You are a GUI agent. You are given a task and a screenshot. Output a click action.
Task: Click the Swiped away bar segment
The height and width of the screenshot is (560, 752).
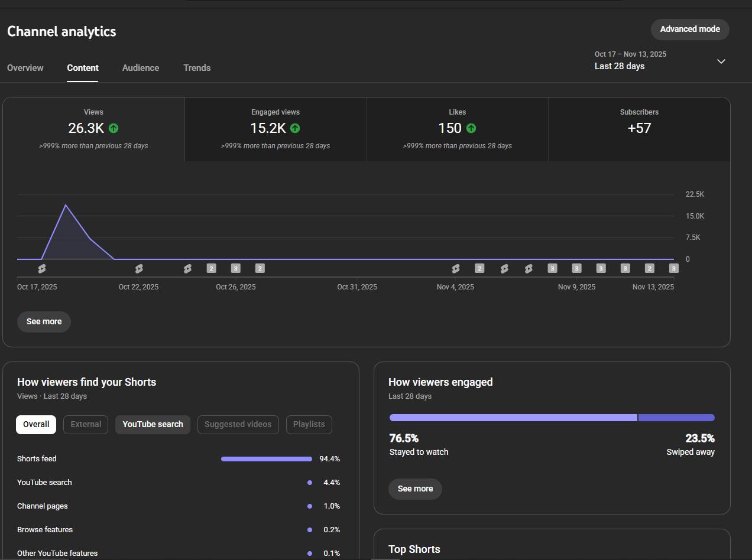(x=676, y=418)
